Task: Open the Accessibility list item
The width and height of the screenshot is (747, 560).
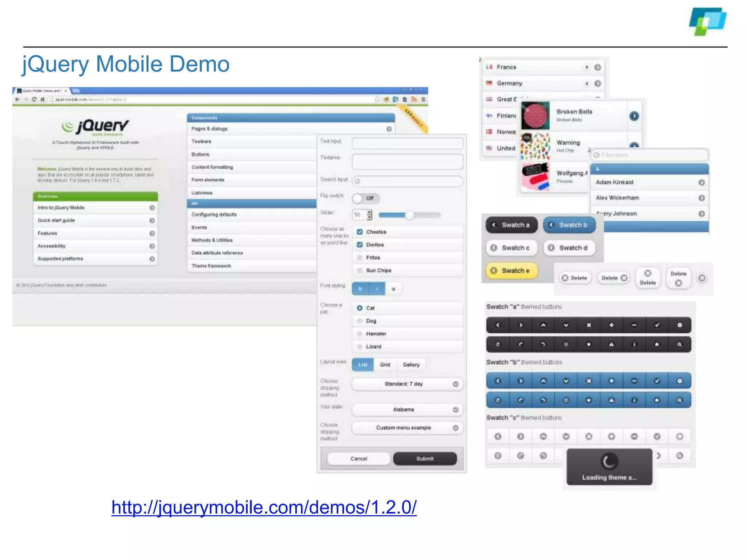Action: click(x=96, y=246)
